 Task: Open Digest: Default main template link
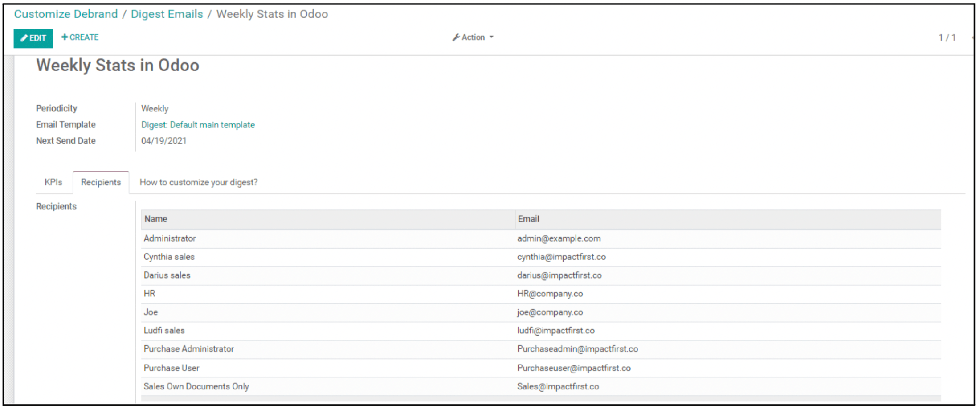pyautogui.click(x=198, y=125)
